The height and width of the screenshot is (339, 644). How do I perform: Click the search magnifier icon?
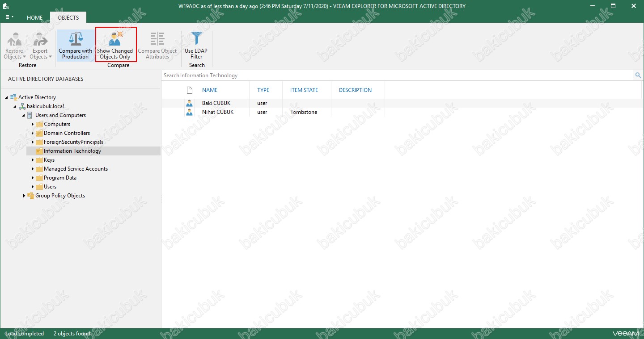pos(638,75)
